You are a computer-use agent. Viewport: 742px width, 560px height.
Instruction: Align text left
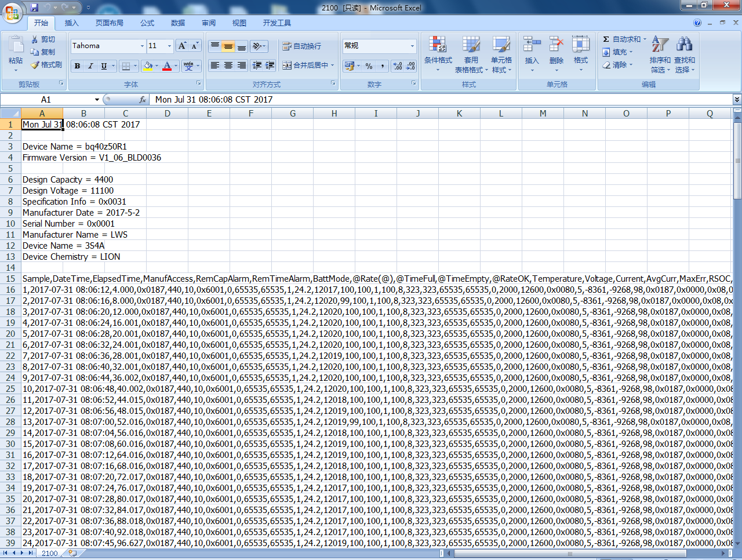[x=214, y=66]
